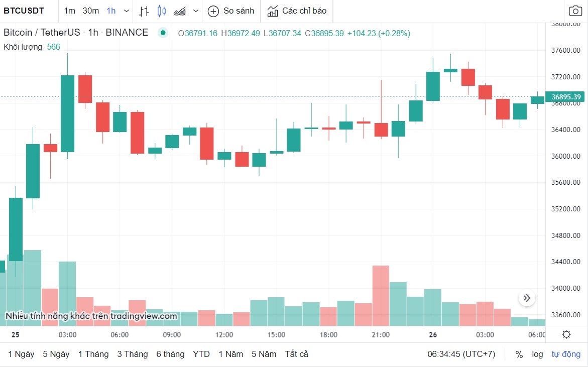Viewport: 588px width, 367px height.
Task: Open the camera snapshot tool
Action: [x=575, y=11]
